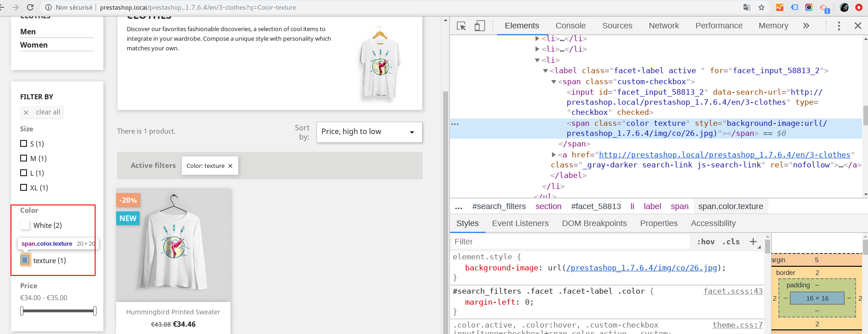Switch to Event Listeners pane
The width and height of the screenshot is (868, 334).
[520, 223]
